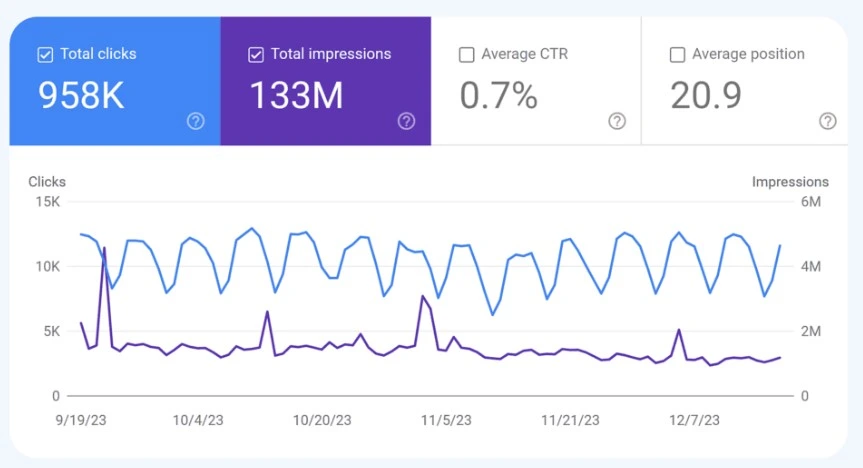
Task: Uncheck the Total clicks checkbox
Action: click(45, 55)
